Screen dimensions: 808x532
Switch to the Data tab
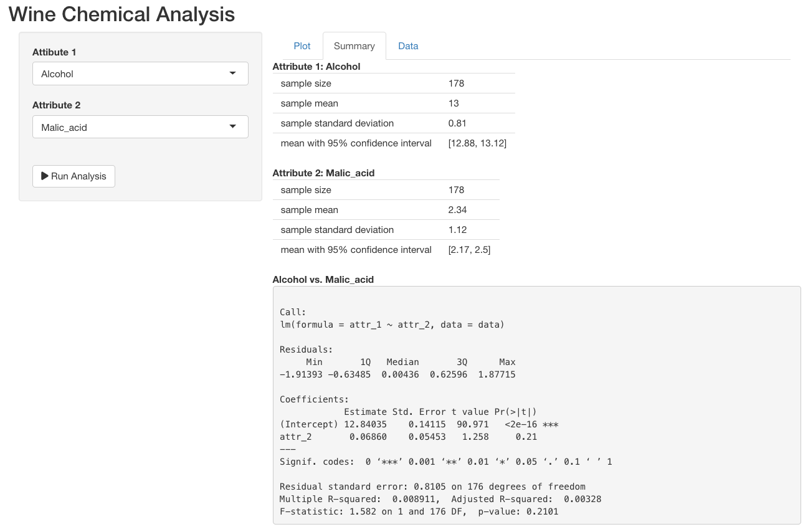pyautogui.click(x=408, y=45)
